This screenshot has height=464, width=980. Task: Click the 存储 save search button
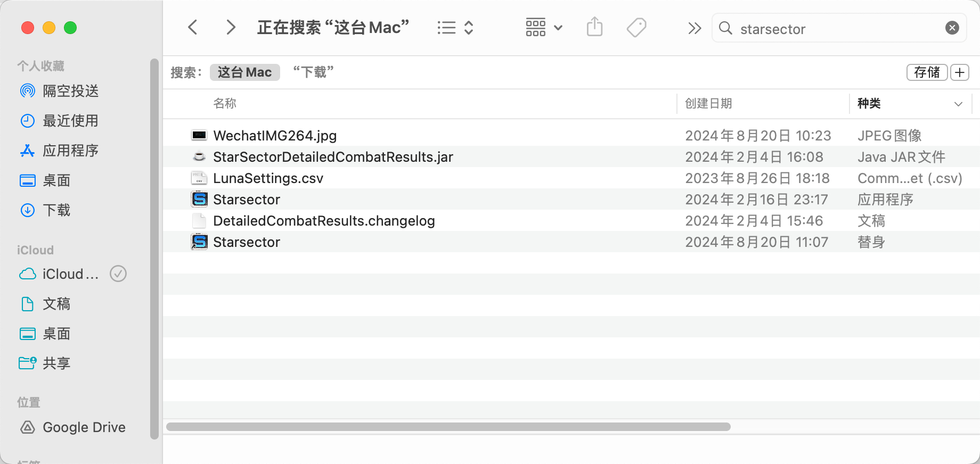click(926, 72)
